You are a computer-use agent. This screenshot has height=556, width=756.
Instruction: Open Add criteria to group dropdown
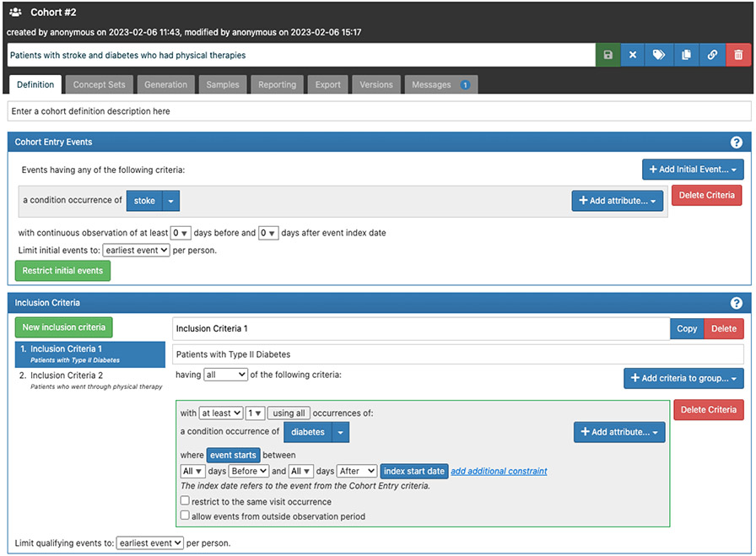[683, 378]
